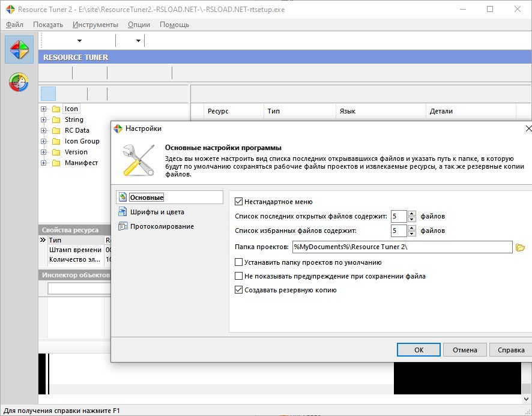Viewport: 532px width, 416px height.
Task: Expand the Icon tree node
Action: (x=44, y=109)
